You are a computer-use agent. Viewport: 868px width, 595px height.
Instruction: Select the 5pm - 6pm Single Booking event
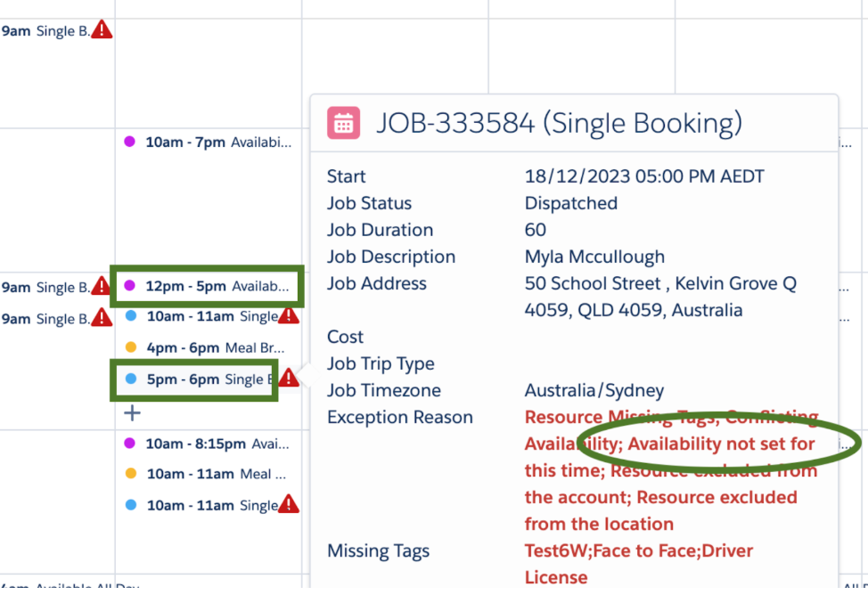pyautogui.click(x=205, y=379)
